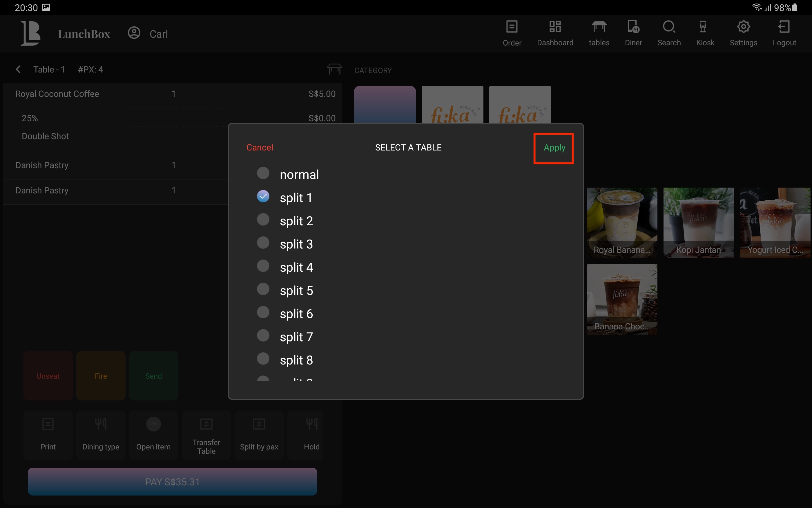Screen dimensions: 812x508
Task: Open the Dashboard icon
Action: [x=555, y=27]
